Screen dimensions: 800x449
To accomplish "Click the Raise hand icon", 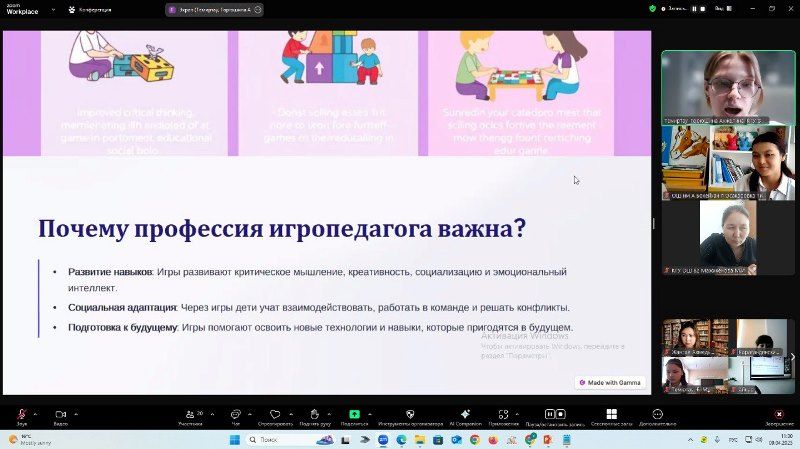I will pyautogui.click(x=314, y=414).
